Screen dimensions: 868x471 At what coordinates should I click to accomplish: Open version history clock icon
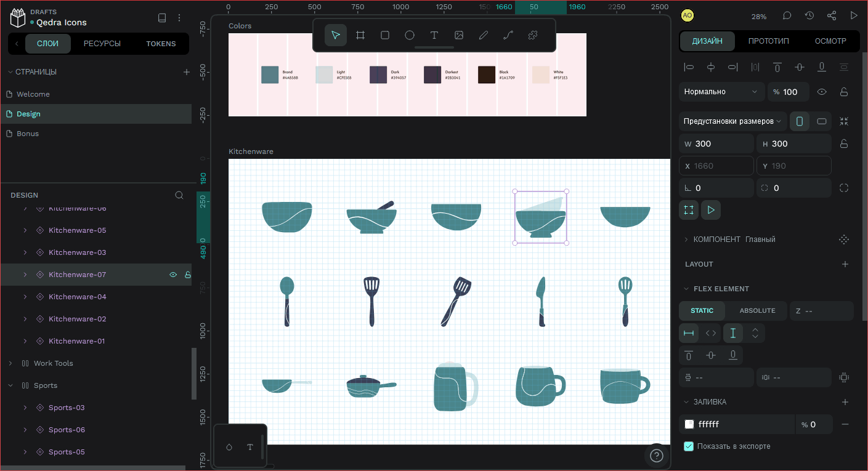click(809, 16)
